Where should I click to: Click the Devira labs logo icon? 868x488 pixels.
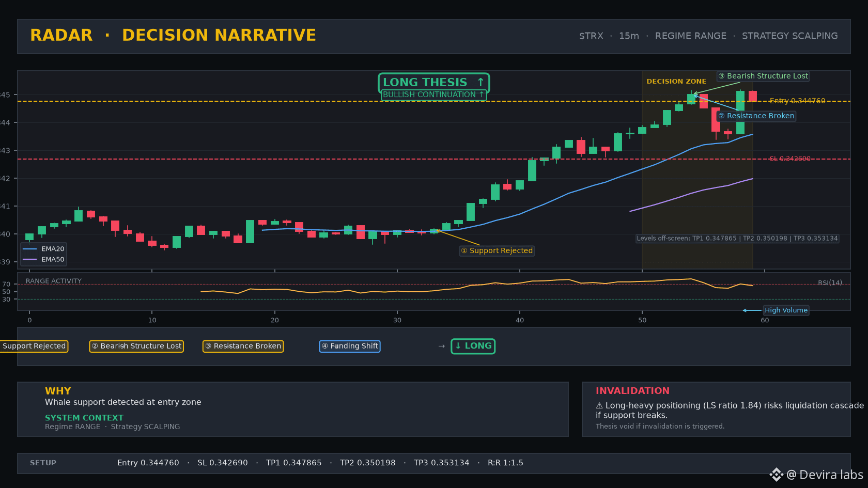[x=776, y=475]
